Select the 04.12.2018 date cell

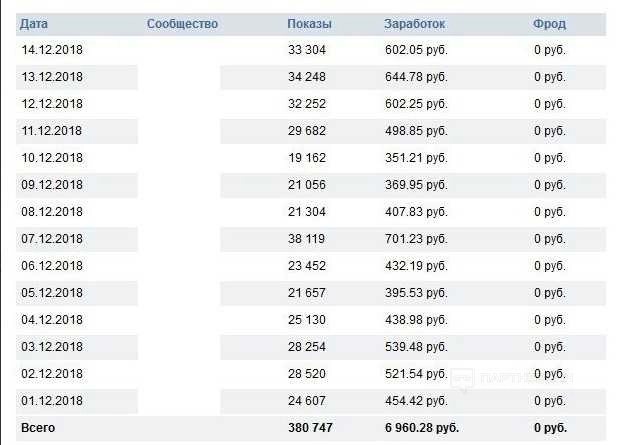[52, 320]
